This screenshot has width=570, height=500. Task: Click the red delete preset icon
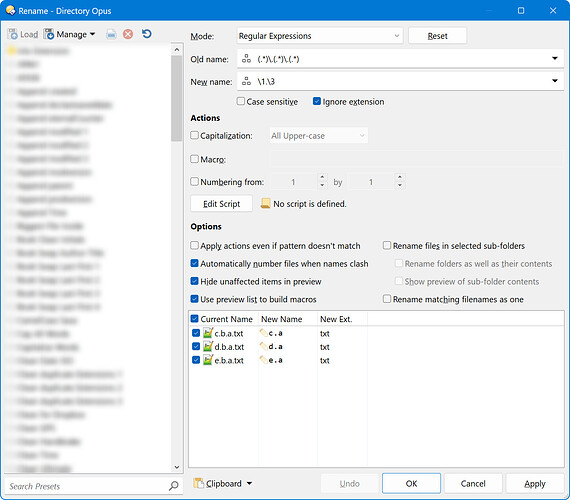point(128,34)
